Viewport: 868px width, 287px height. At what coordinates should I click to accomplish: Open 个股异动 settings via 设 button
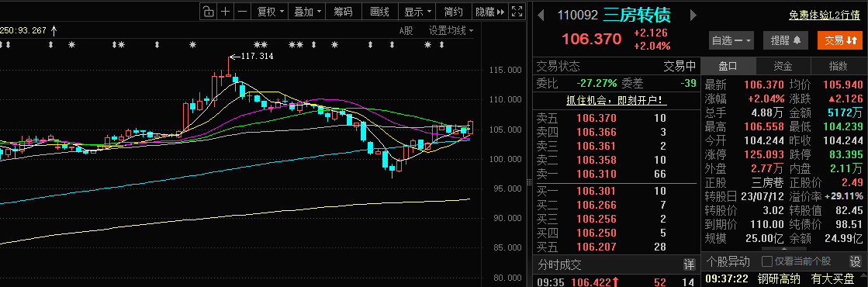(x=856, y=261)
